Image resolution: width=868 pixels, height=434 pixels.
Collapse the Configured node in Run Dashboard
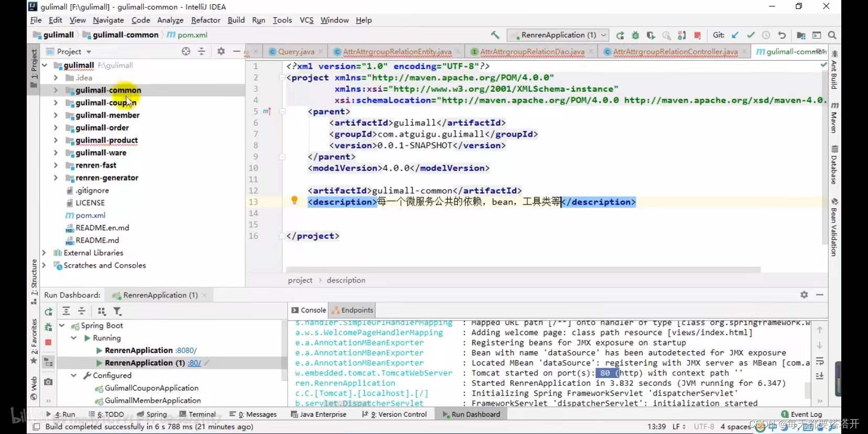coord(74,375)
